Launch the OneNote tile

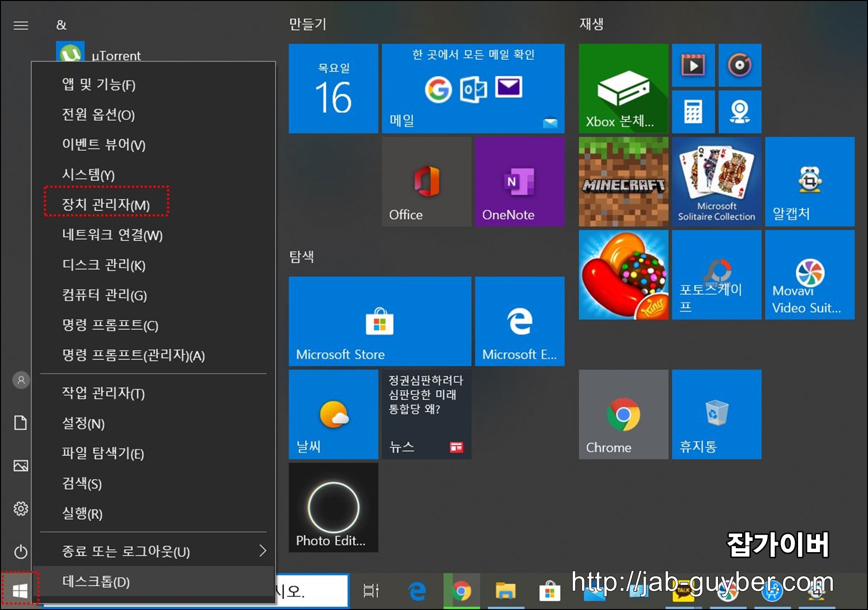pyautogui.click(x=519, y=181)
